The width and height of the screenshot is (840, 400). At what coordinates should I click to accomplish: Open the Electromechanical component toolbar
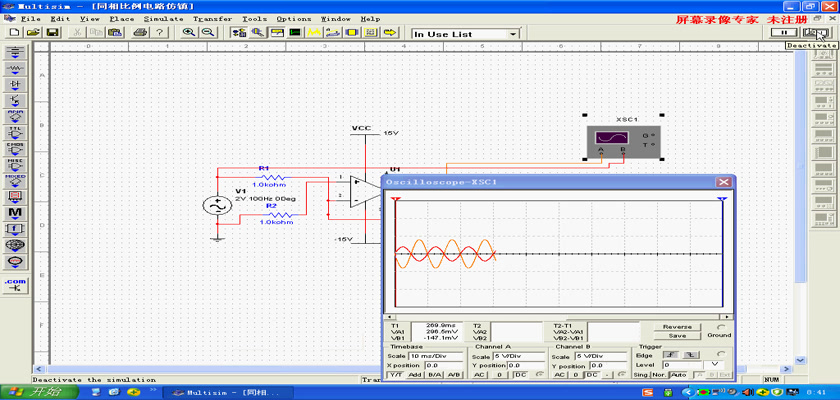coord(16,262)
